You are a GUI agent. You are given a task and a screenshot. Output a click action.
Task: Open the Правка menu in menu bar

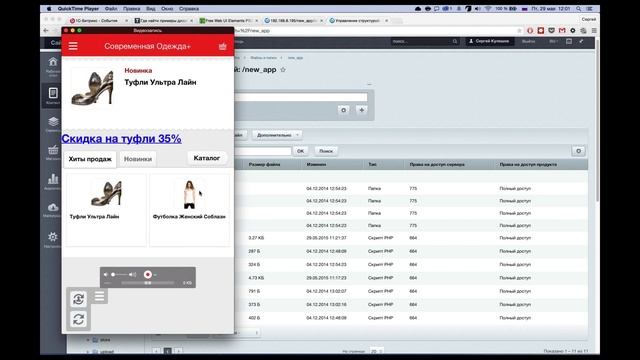(132, 9)
